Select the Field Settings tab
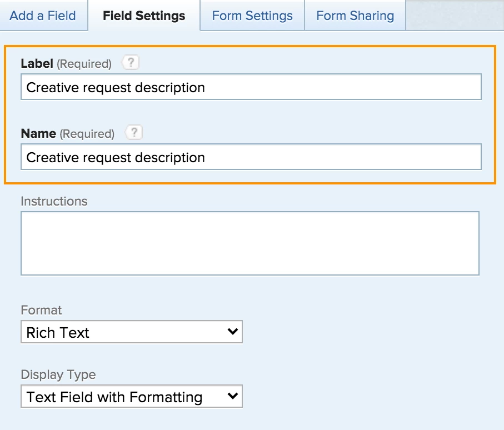The height and width of the screenshot is (430, 504). (144, 16)
